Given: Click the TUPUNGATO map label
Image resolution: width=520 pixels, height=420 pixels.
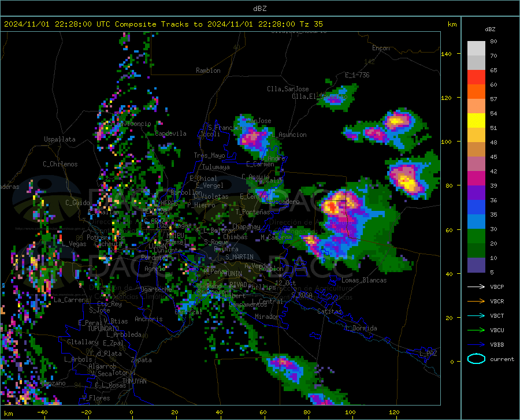Looking at the screenshot, I should tap(103, 329).
